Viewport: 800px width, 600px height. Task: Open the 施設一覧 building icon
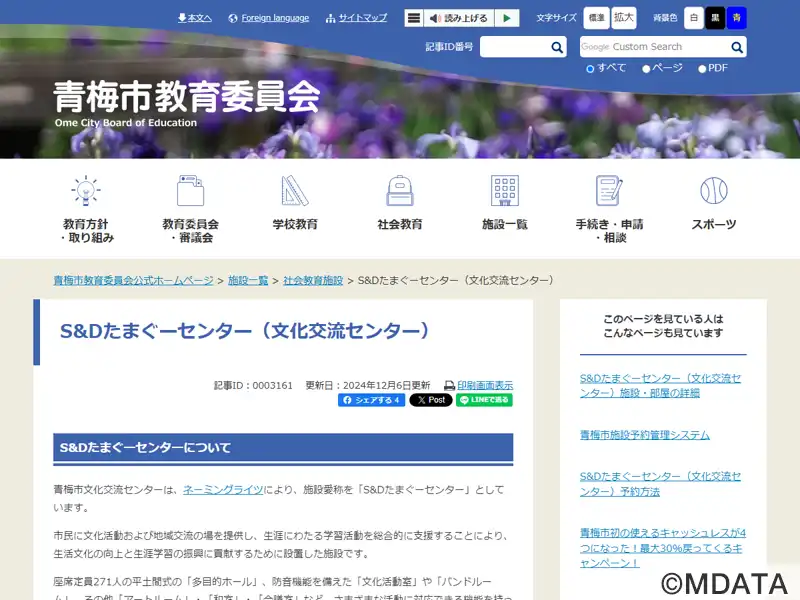pyautogui.click(x=505, y=191)
